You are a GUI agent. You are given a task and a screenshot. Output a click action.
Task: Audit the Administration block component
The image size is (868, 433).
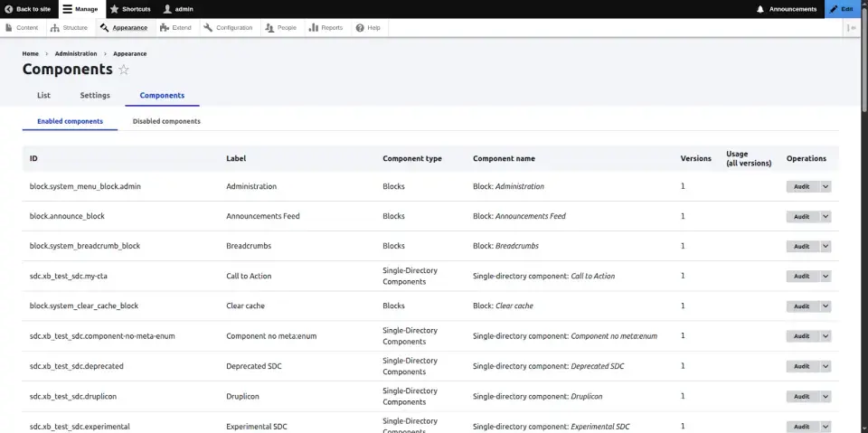point(802,186)
